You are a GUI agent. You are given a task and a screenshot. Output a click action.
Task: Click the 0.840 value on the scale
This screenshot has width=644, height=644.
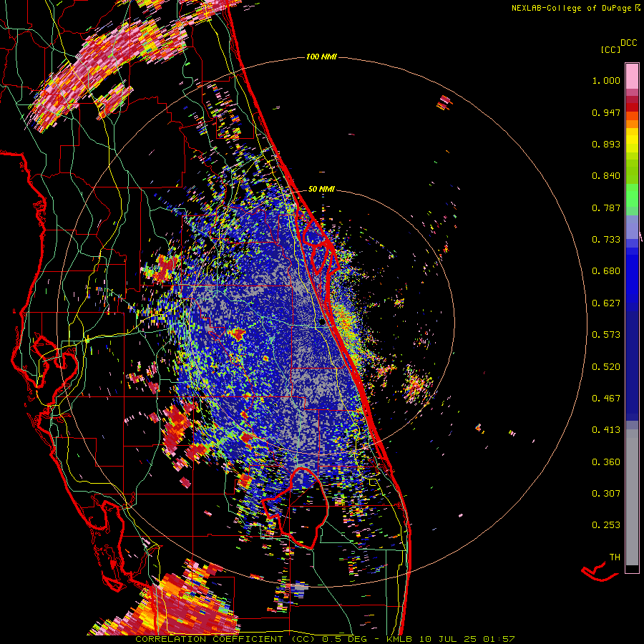tap(606, 176)
